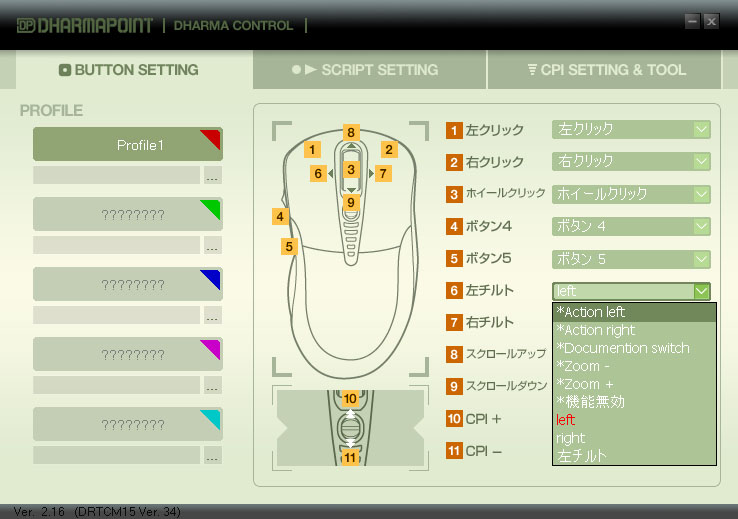Click right tilt marker 7 on diagram
Image resolution: width=738 pixels, height=519 pixels.
point(383,174)
